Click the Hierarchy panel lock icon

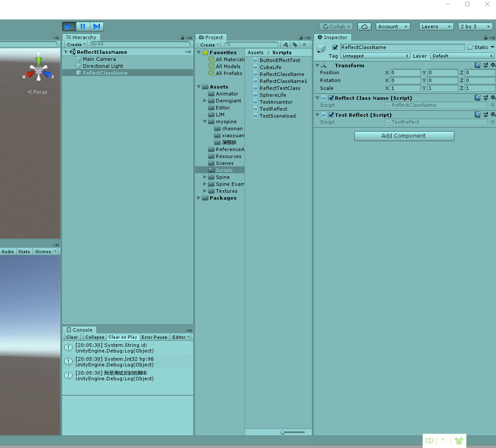(182, 38)
